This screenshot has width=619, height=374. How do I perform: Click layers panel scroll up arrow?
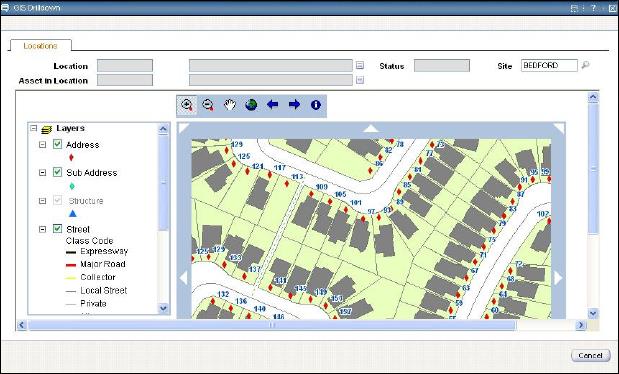point(163,129)
